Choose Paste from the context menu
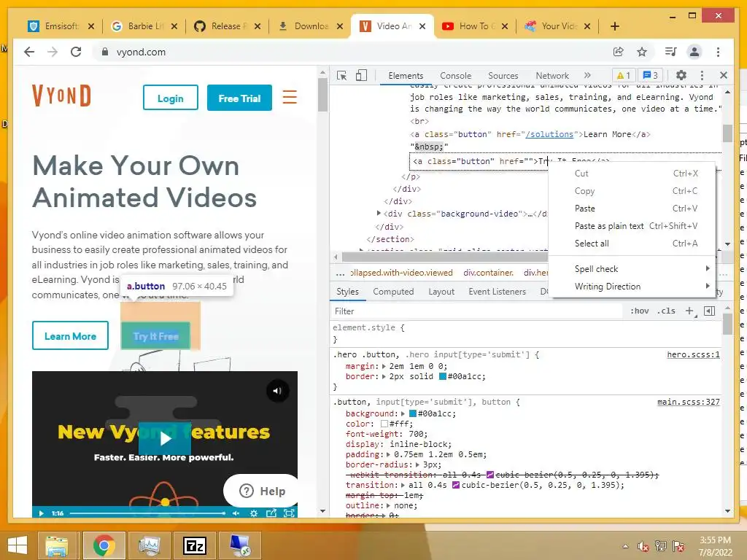 pyautogui.click(x=632, y=209)
